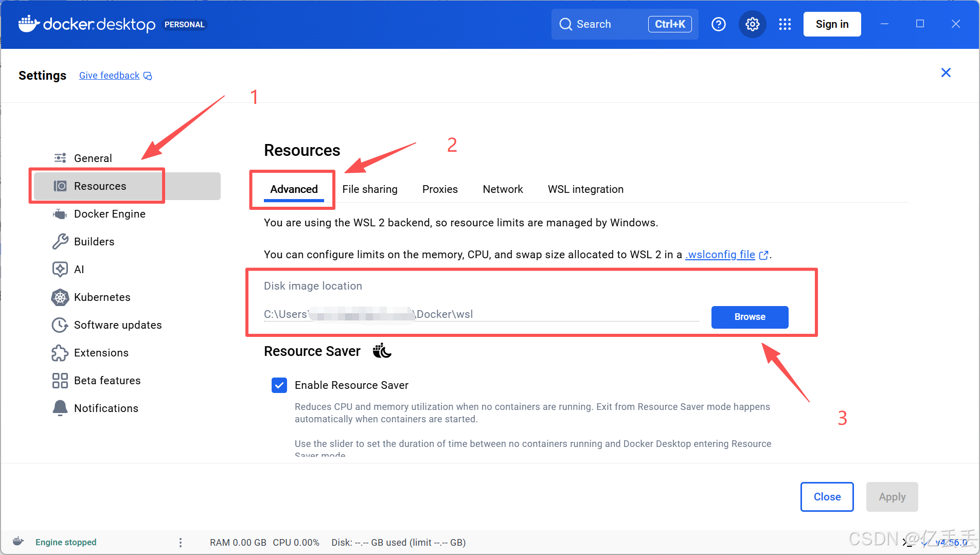Click the Disk image location path field

tap(481, 314)
